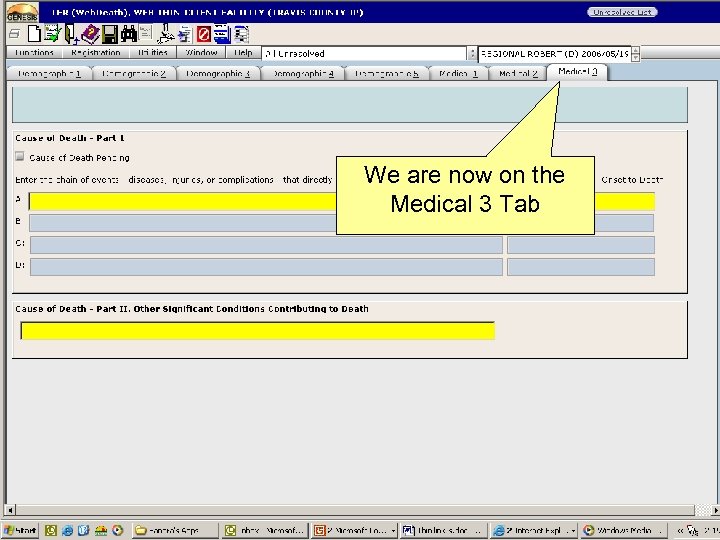Open the Utilities menu
This screenshot has width=720, height=540.
coord(153,52)
